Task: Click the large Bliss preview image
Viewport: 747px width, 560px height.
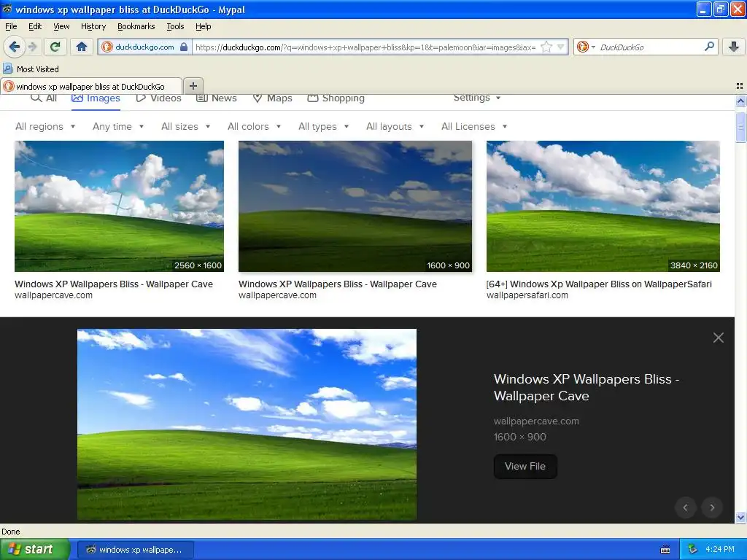Action: click(x=247, y=424)
